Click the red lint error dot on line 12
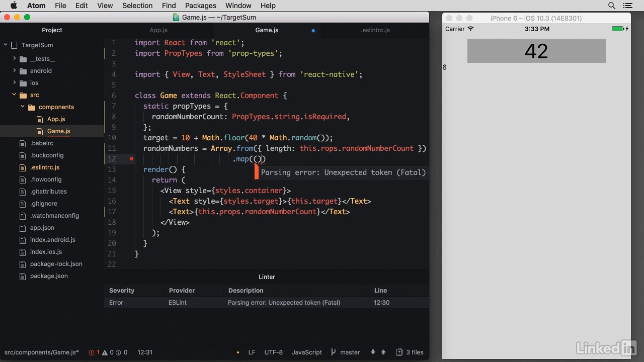The image size is (644, 362). point(131,159)
